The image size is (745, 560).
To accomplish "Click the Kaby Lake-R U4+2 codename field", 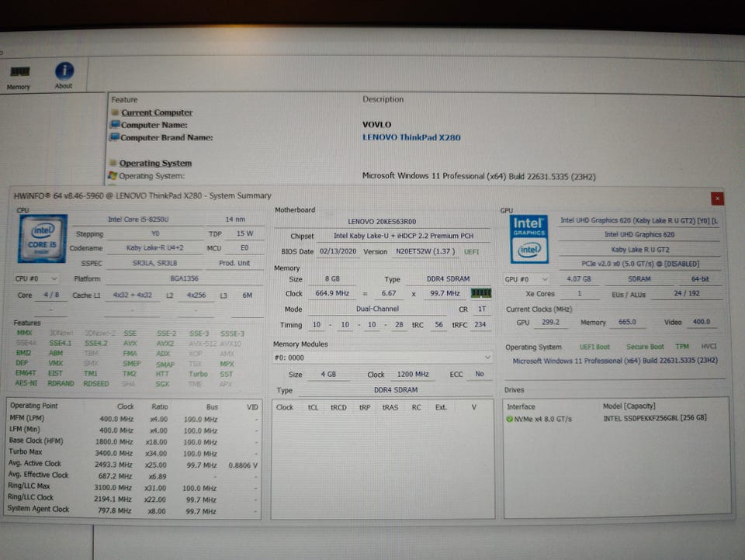I will [155, 248].
